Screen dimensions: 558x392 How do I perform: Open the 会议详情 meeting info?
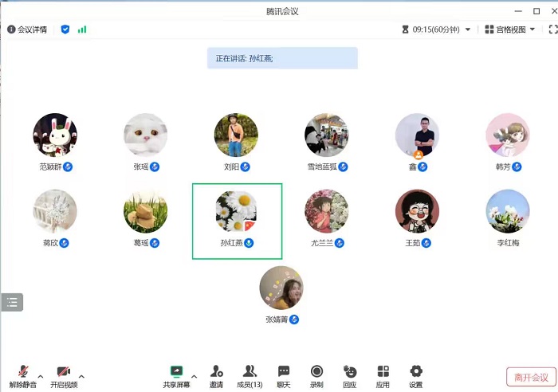tap(27, 29)
